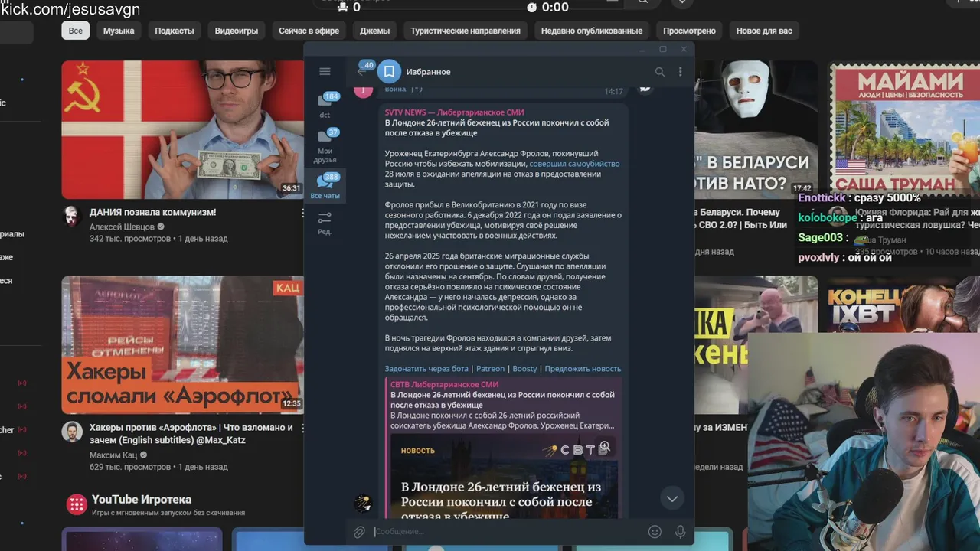The image size is (980, 551).
Task: Open the Telegram hamburger menu
Action: click(325, 71)
